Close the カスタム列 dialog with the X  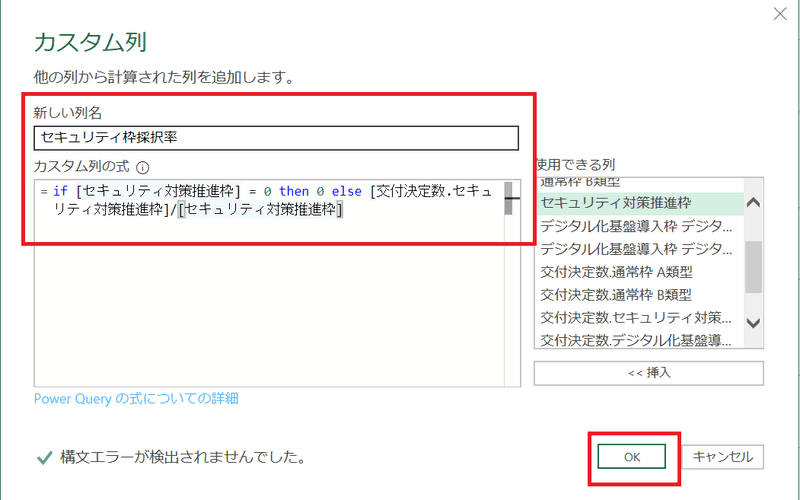pos(779,14)
